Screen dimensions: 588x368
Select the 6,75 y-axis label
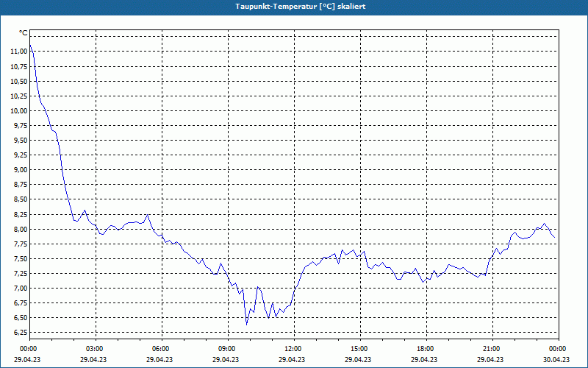click(21, 303)
